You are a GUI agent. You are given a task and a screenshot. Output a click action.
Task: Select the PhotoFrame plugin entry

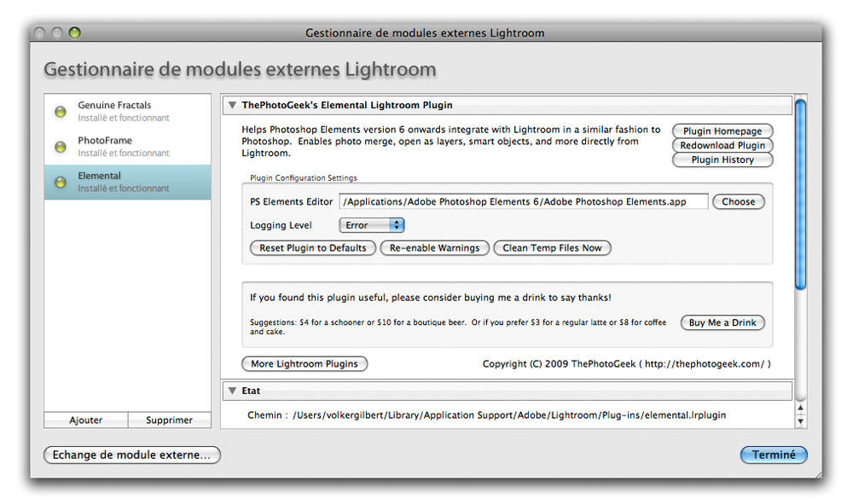tap(127, 147)
